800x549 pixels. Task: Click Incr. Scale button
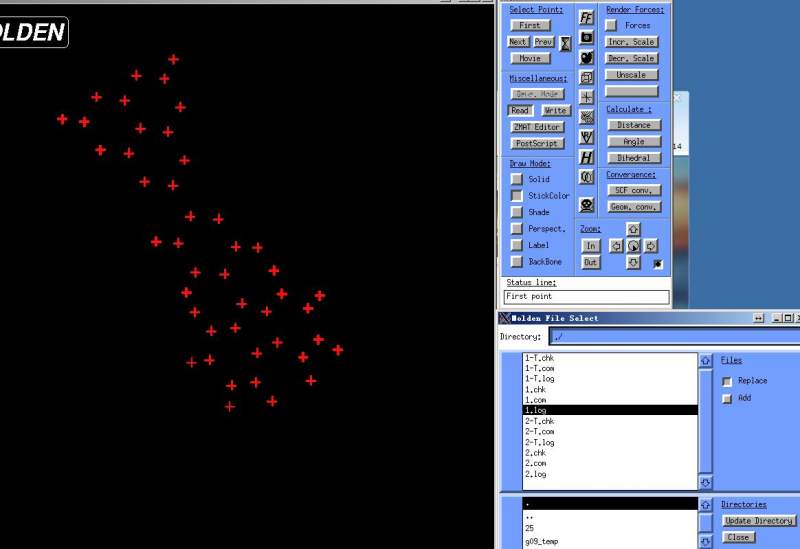[x=632, y=42]
